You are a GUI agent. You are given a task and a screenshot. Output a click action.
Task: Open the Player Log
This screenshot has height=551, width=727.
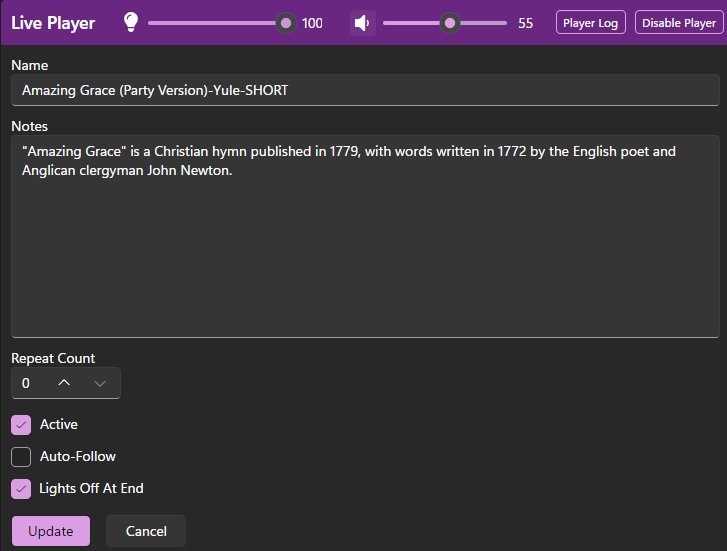(x=590, y=23)
